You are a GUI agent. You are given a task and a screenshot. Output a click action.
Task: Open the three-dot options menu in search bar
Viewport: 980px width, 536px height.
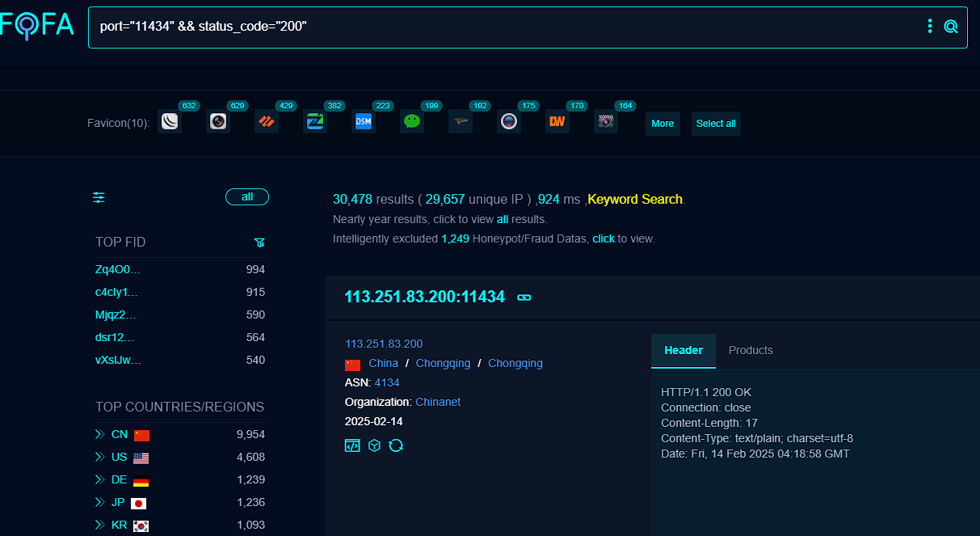click(x=930, y=27)
